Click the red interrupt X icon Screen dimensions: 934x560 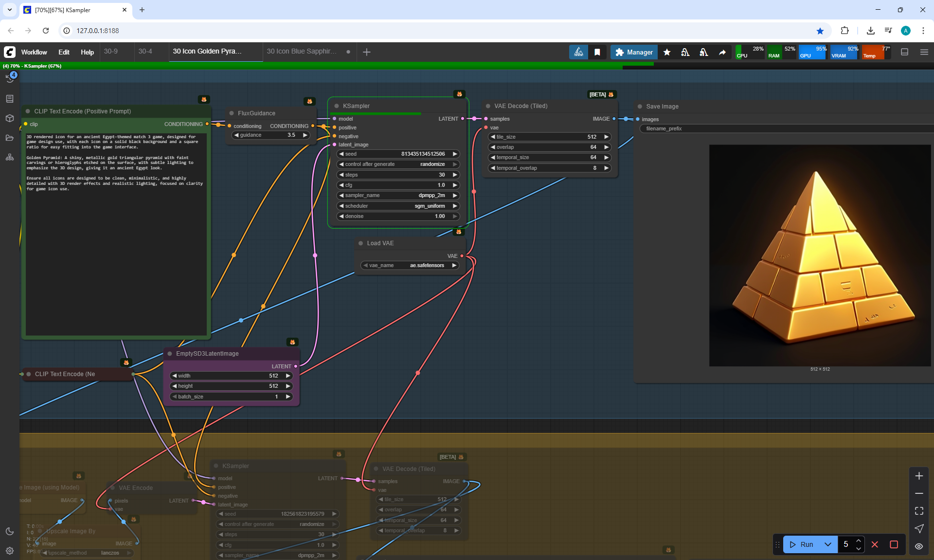875,544
